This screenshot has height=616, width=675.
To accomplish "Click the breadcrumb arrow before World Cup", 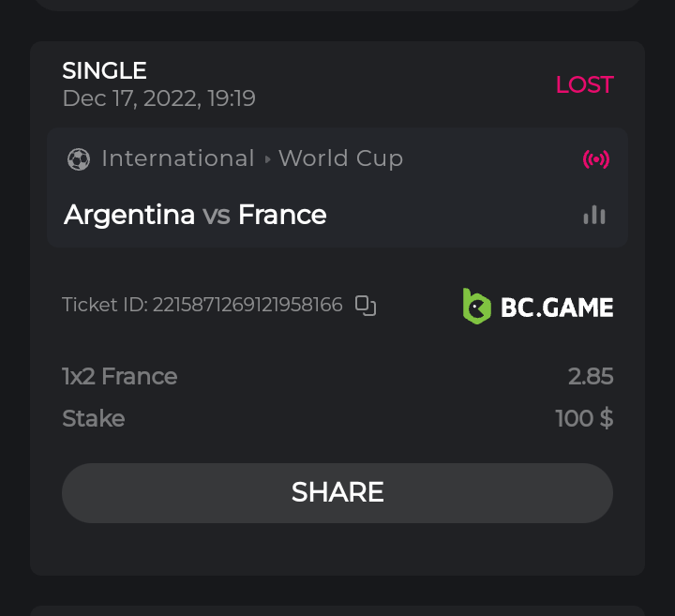I will point(267,159).
